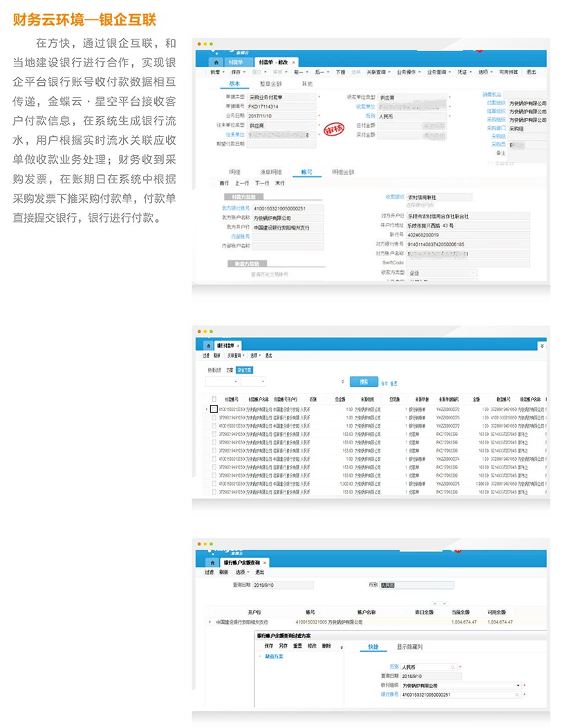The width and height of the screenshot is (567, 728).
Task: Click double-chevron collapse icon beside 搜索 button
Action: 342,381
